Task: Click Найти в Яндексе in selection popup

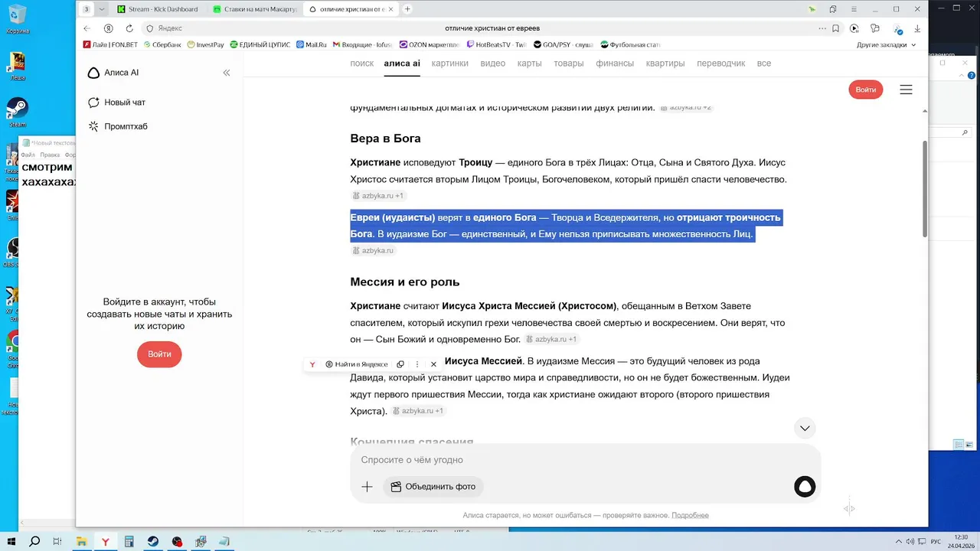Action: pyautogui.click(x=357, y=364)
